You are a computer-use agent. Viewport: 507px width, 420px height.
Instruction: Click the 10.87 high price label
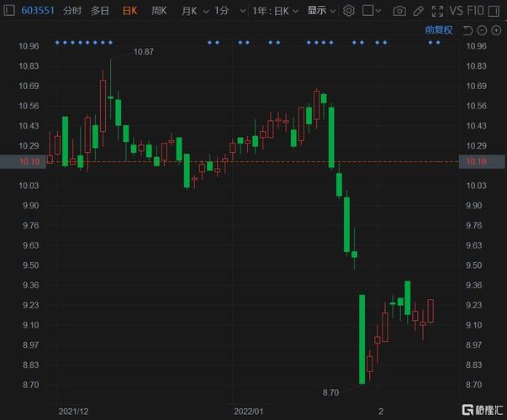pyautogui.click(x=144, y=52)
